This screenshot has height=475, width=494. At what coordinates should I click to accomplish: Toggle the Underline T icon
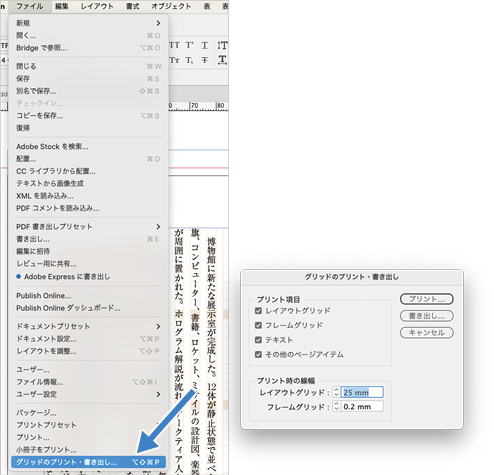click(205, 45)
